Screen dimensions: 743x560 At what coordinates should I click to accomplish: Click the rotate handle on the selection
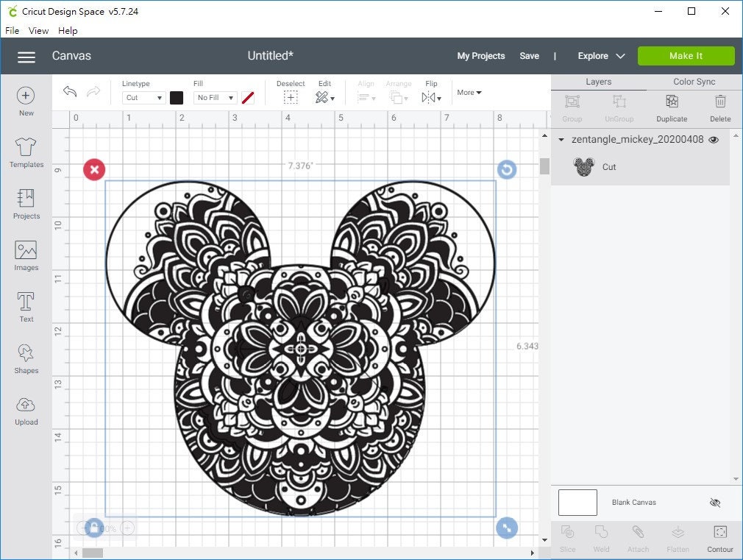coord(507,169)
